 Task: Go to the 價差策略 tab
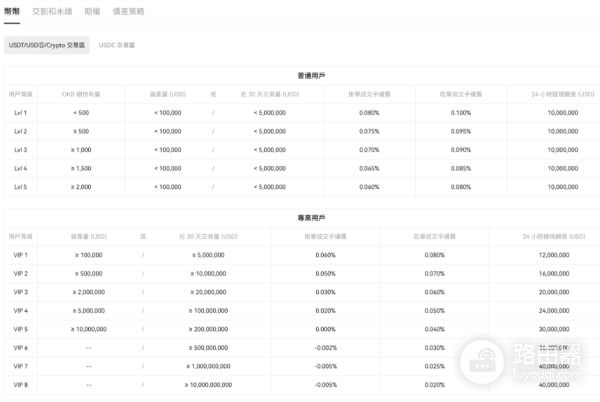click(x=128, y=11)
